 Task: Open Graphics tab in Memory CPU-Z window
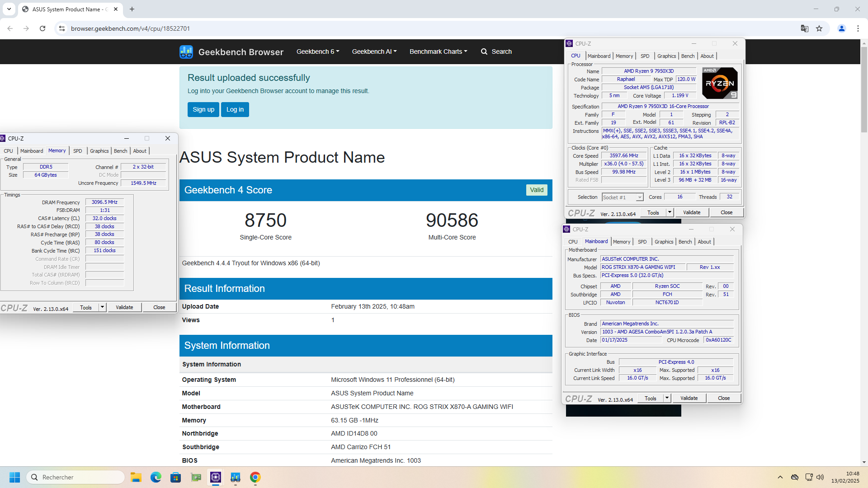(99, 151)
